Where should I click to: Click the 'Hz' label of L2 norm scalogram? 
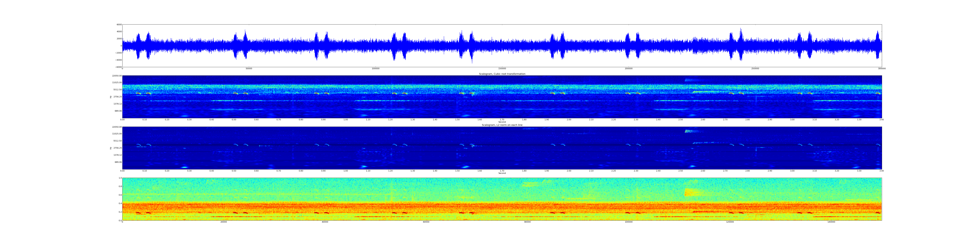111,148
